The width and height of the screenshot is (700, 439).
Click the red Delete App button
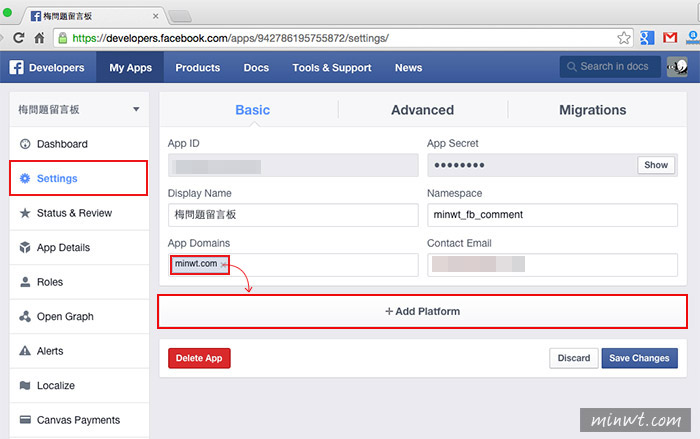coord(199,358)
